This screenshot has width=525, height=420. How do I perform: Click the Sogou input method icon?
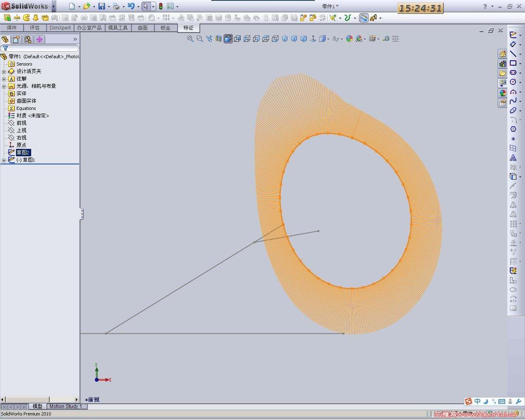click(468, 402)
